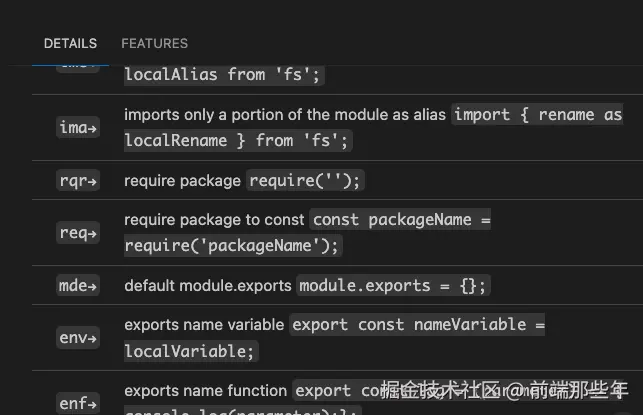Click the import { rename as code
The height and width of the screenshot is (415, 643).
[538, 114]
